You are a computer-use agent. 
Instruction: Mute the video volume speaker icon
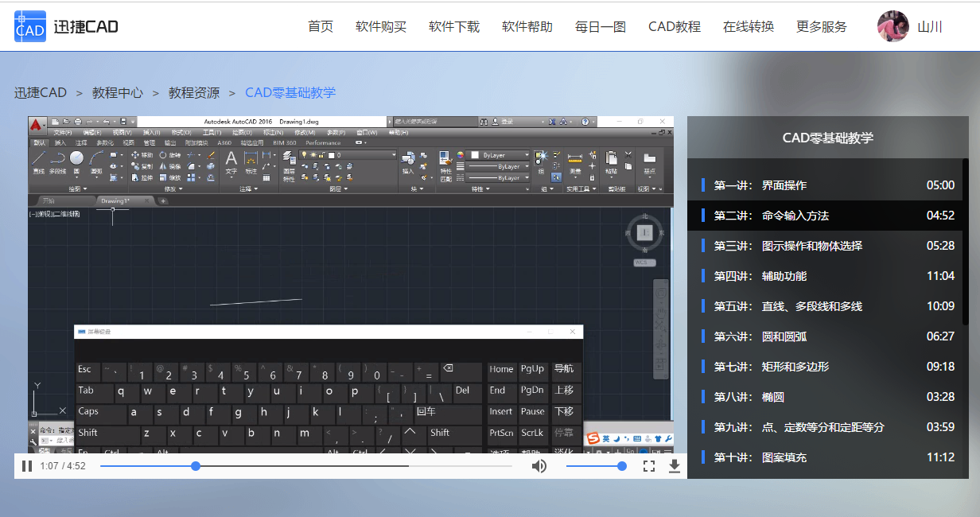click(x=539, y=466)
